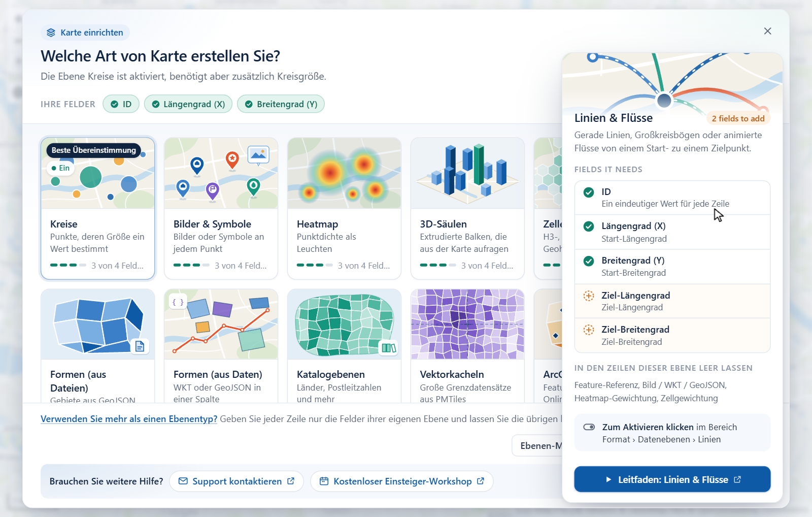The height and width of the screenshot is (517, 812).
Task: Click the green checkmark beside ID field
Action: click(589, 192)
